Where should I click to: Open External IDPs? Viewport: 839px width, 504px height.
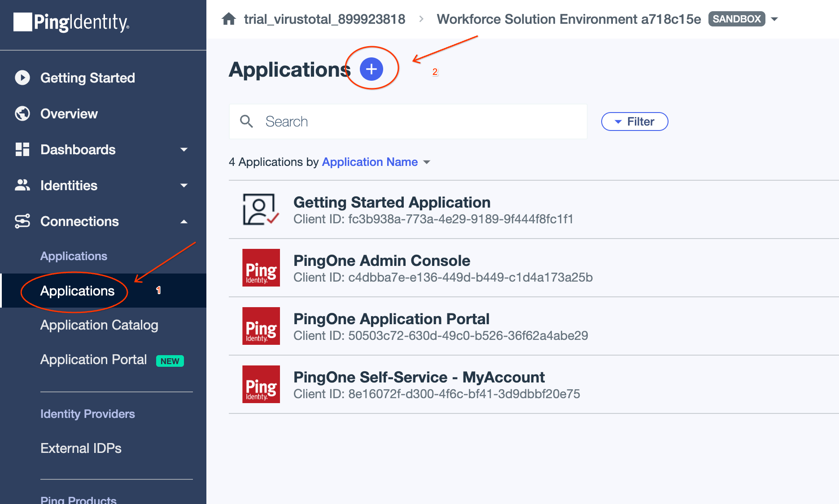pyautogui.click(x=81, y=448)
